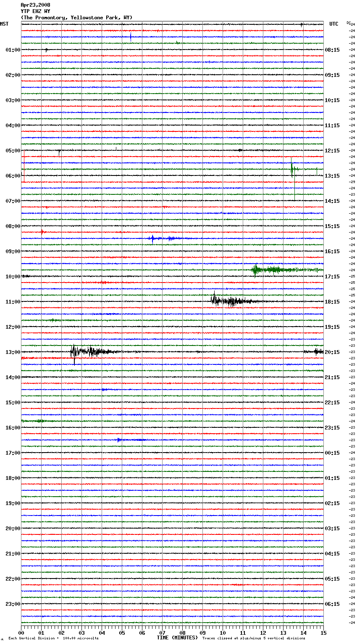The width and height of the screenshot is (357, 644).
Task: Click the 17:15 UTC label
Action: point(332,277)
